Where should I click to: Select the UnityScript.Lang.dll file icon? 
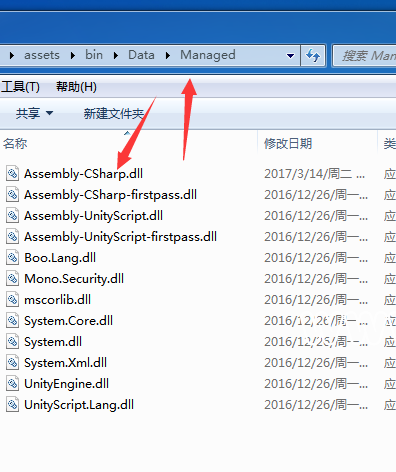click(12, 405)
